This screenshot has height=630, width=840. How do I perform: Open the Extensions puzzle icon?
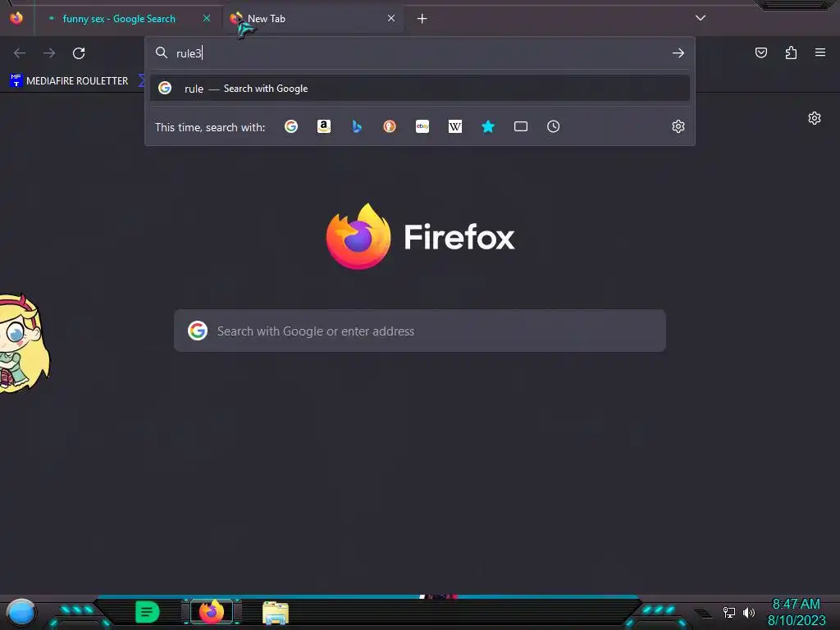(791, 52)
